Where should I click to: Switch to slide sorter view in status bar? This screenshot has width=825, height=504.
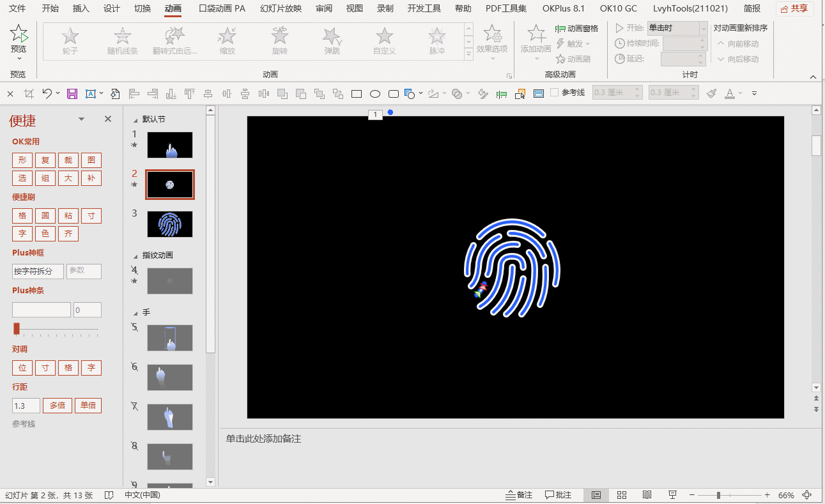tap(621, 495)
